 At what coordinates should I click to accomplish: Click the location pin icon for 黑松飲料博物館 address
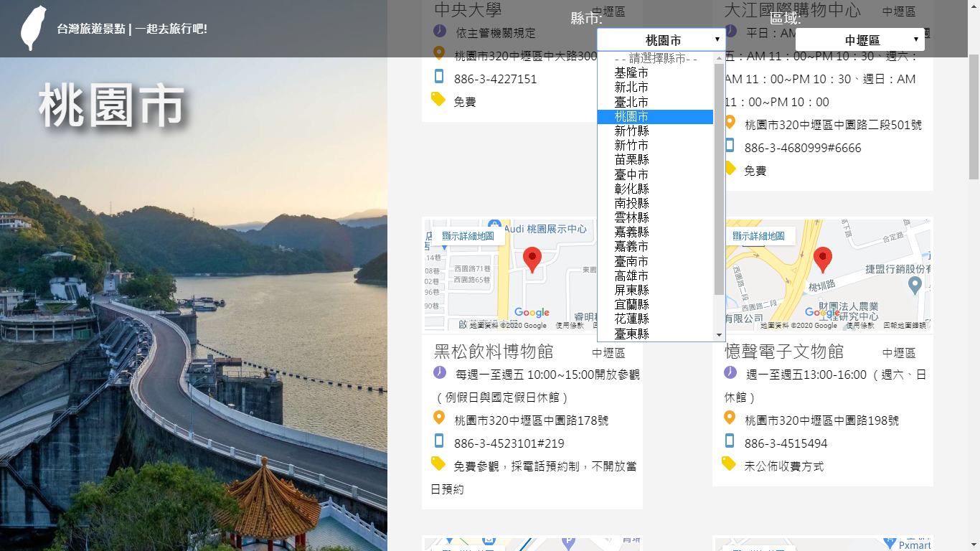tap(439, 418)
